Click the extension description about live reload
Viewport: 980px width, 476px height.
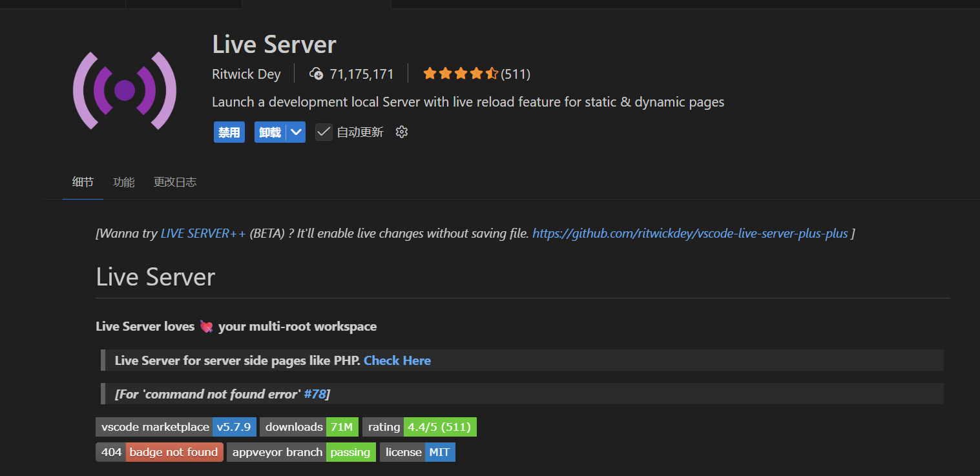point(468,102)
